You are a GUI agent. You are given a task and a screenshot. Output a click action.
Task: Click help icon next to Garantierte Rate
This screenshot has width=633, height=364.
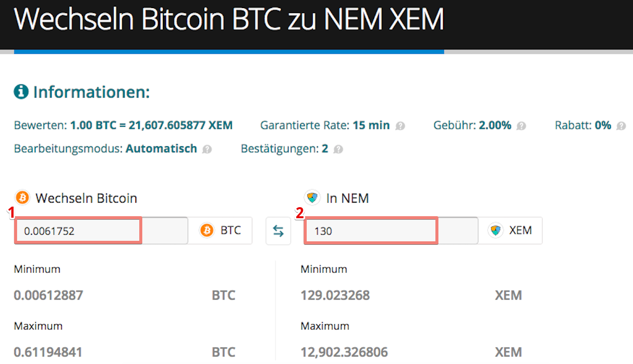(400, 126)
